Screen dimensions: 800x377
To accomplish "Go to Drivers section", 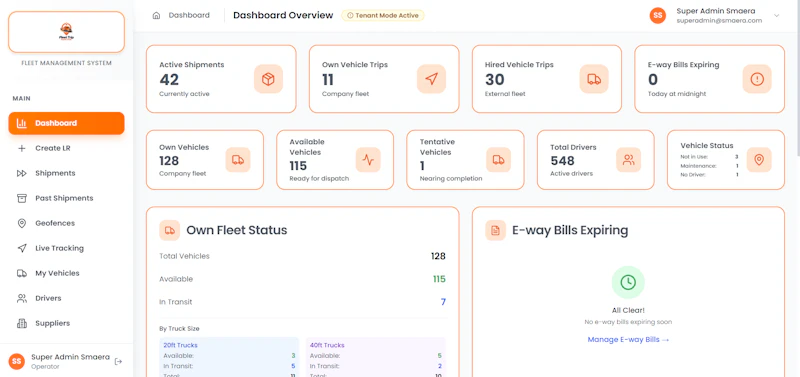I will [66, 298].
